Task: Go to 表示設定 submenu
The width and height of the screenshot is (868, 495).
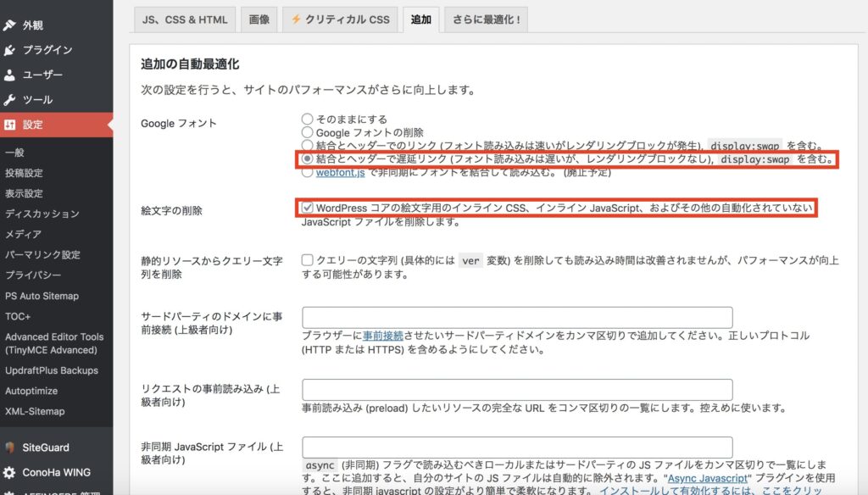Action: pos(24,193)
